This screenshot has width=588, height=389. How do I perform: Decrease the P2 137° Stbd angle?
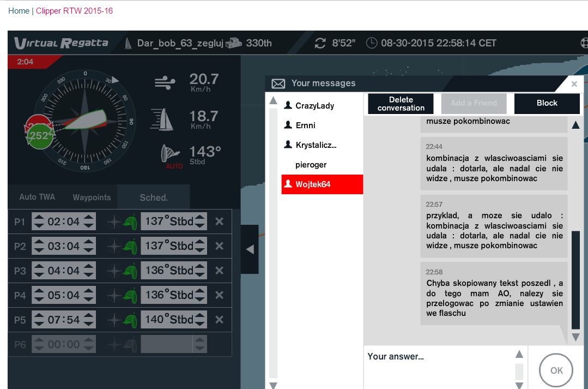click(x=200, y=250)
